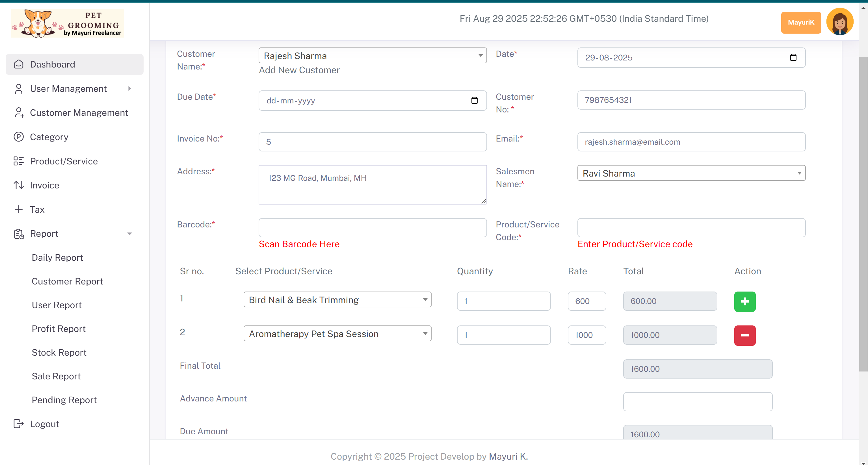Image resolution: width=868 pixels, height=465 pixels.
Task: Click the Dashboard home icon
Action: tap(19, 64)
